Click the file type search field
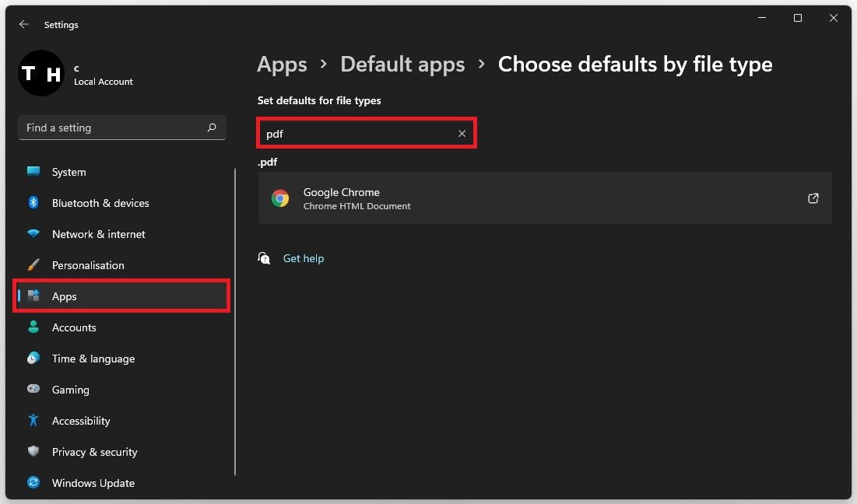The image size is (857, 504). [x=358, y=134]
